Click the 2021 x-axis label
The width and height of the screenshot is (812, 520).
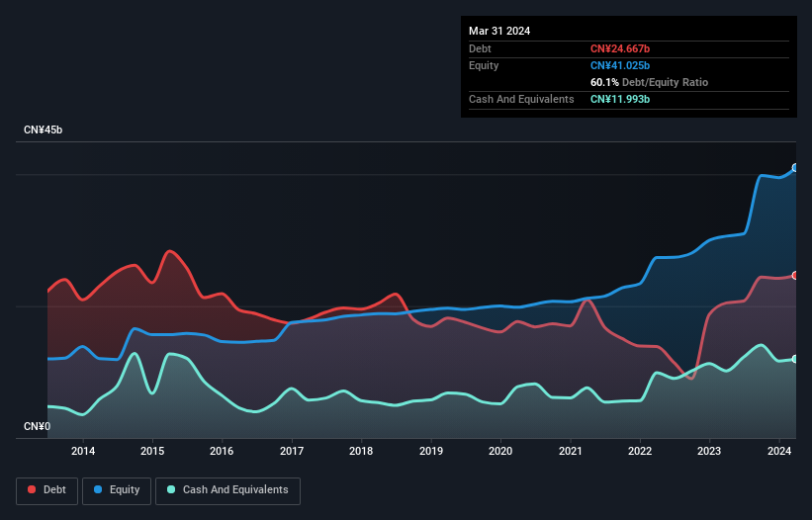(x=570, y=451)
